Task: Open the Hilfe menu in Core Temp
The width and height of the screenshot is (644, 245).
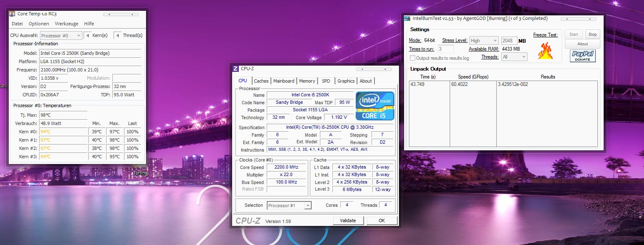Action: click(89, 24)
